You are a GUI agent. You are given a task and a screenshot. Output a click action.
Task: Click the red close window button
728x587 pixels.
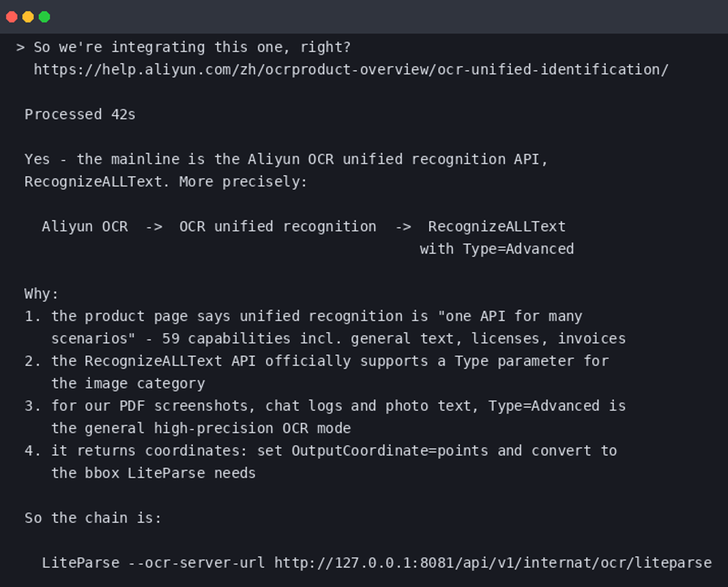[x=12, y=17]
